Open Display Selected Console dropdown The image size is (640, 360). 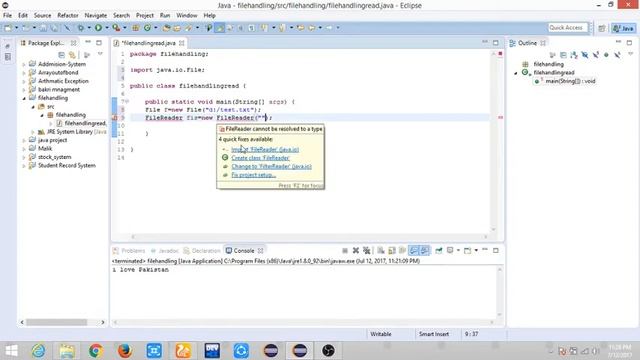coord(458,251)
